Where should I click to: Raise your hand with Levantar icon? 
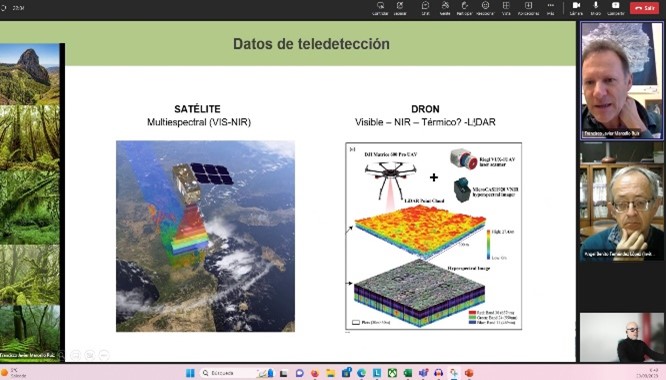(464, 8)
